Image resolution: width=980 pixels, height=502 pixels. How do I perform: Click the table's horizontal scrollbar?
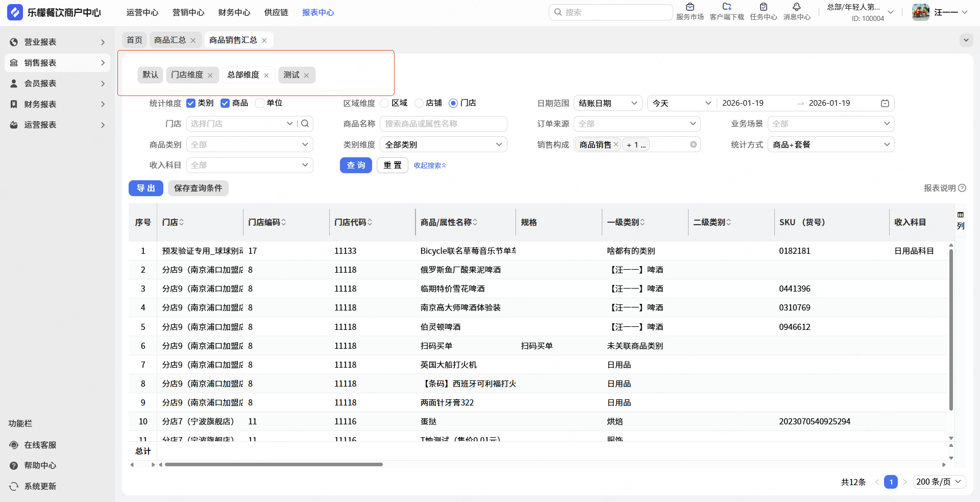(x=274, y=465)
